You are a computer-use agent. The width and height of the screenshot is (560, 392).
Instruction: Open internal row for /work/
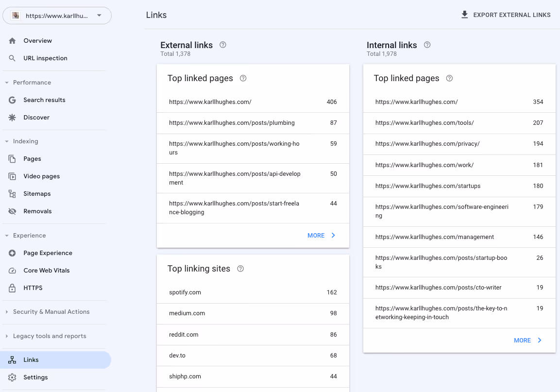pyautogui.click(x=459, y=165)
